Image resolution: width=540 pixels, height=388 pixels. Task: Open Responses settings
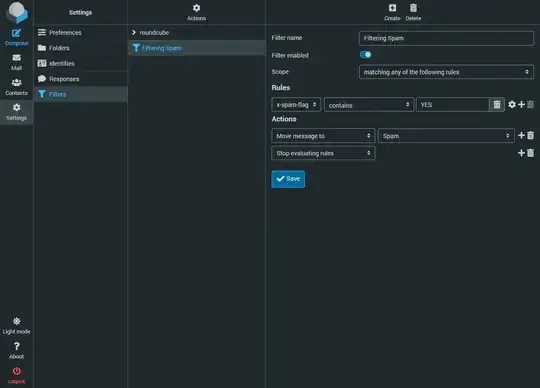click(x=81, y=79)
